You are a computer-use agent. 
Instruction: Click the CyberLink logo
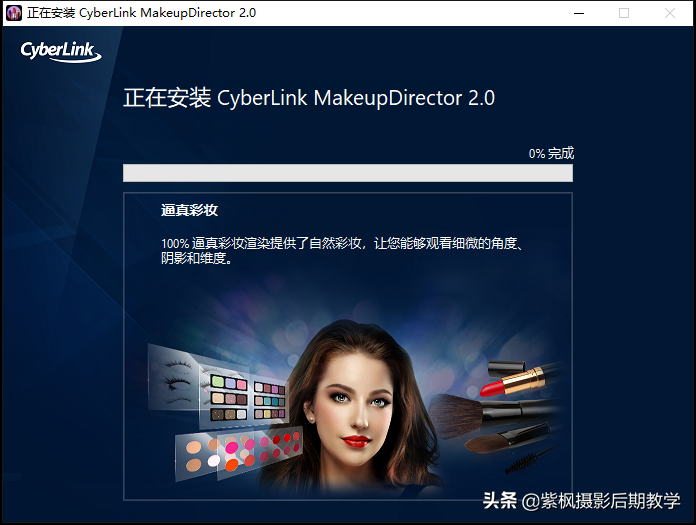[61, 51]
